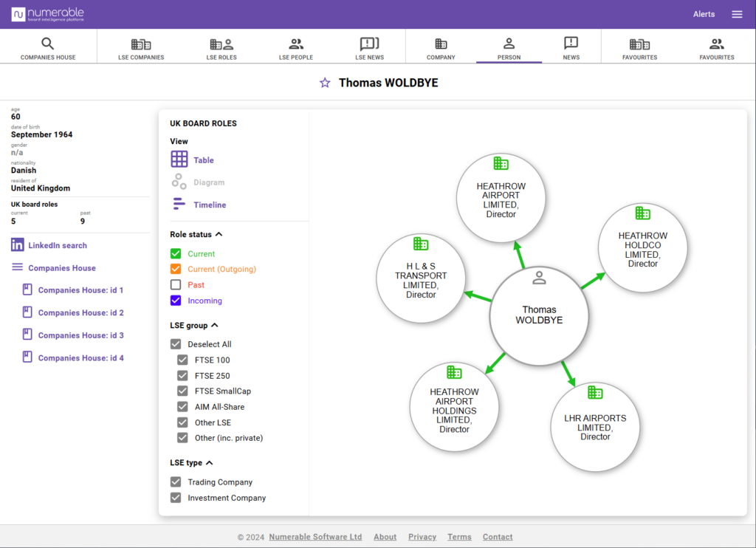
Task: Click the Numerable logo icon
Action: coord(18,15)
